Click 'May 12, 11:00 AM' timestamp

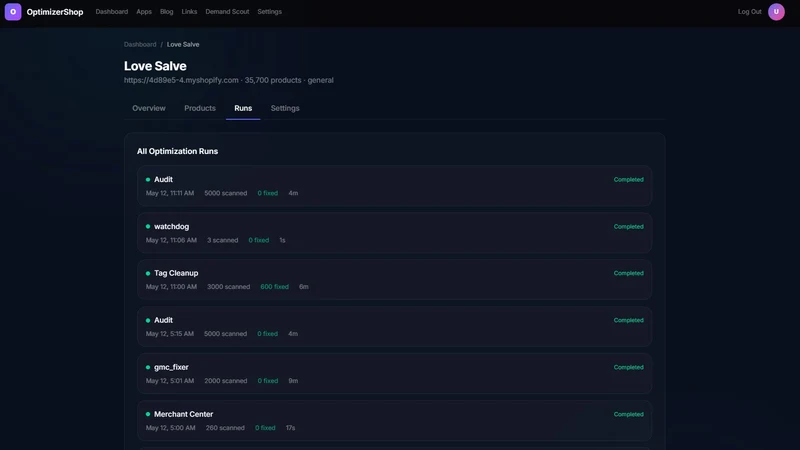tap(171, 287)
